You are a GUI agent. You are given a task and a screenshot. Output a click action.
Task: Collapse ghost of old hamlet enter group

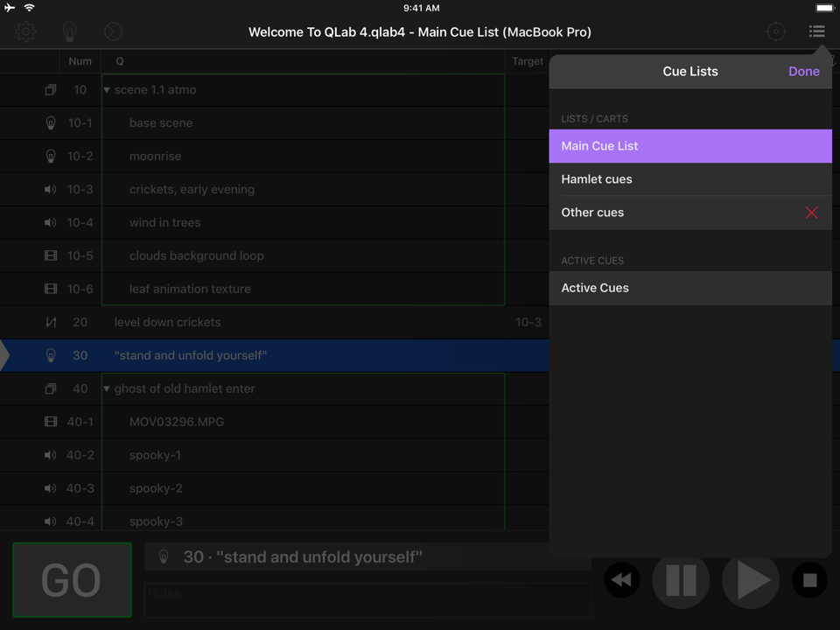coord(107,389)
